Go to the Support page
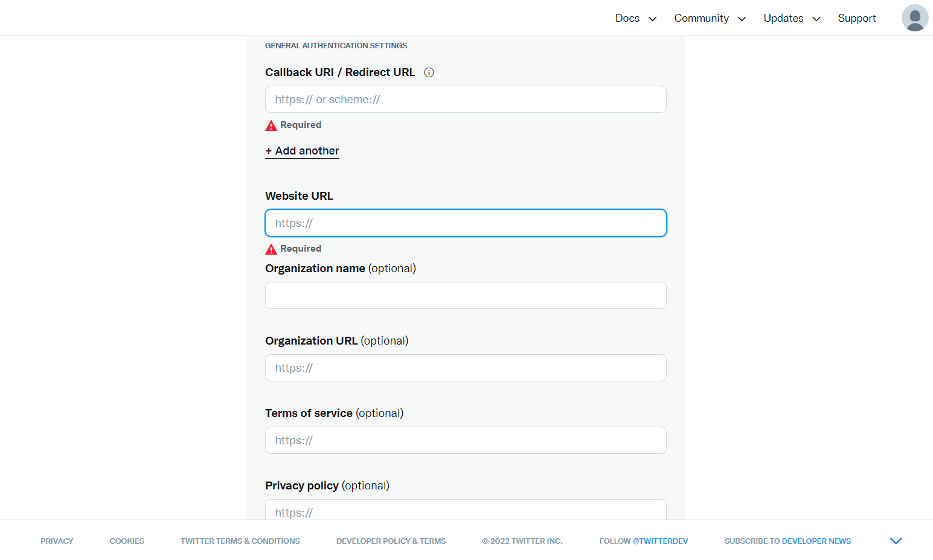The height and width of the screenshot is (560, 933). point(856,18)
